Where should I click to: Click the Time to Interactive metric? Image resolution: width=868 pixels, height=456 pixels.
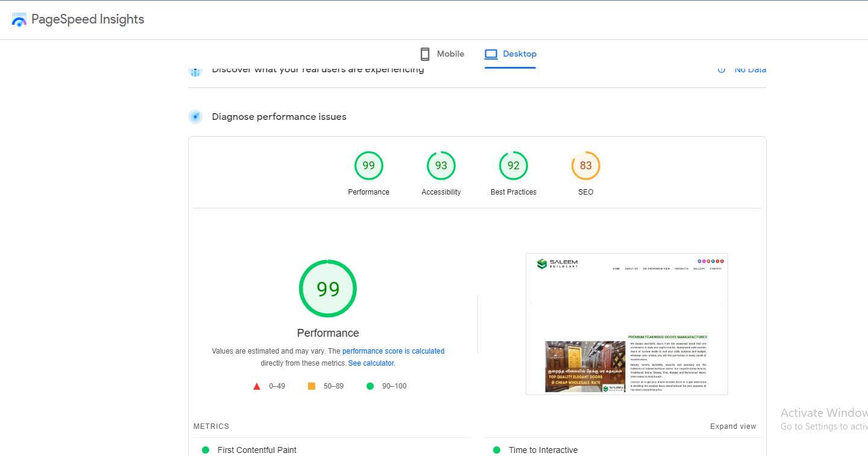(x=543, y=450)
